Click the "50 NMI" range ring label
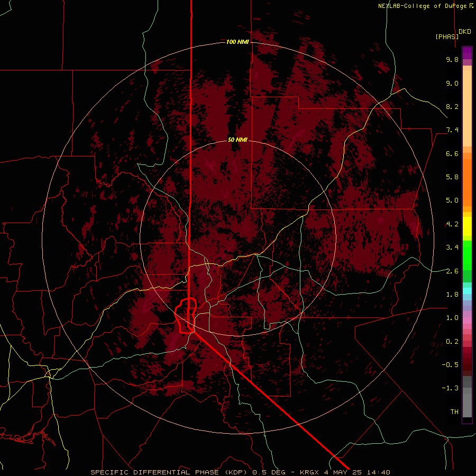Image resolution: width=476 pixels, height=476 pixels. (x=237, y=140)
